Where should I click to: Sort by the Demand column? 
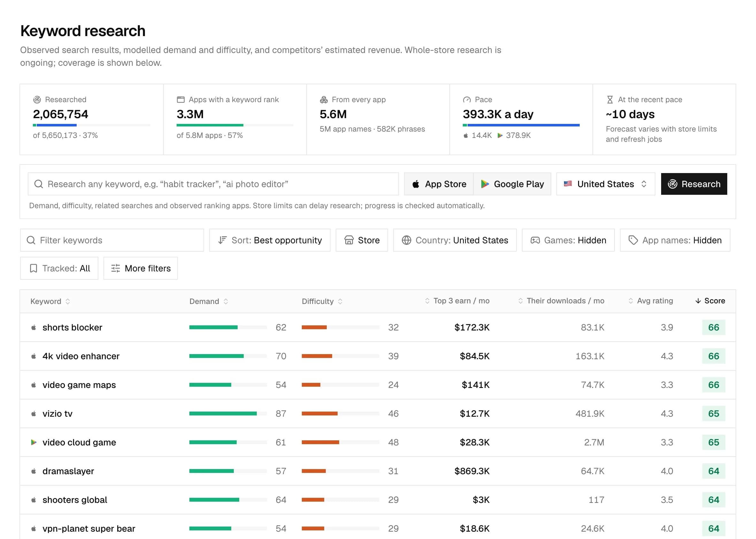tap(209, 301)
